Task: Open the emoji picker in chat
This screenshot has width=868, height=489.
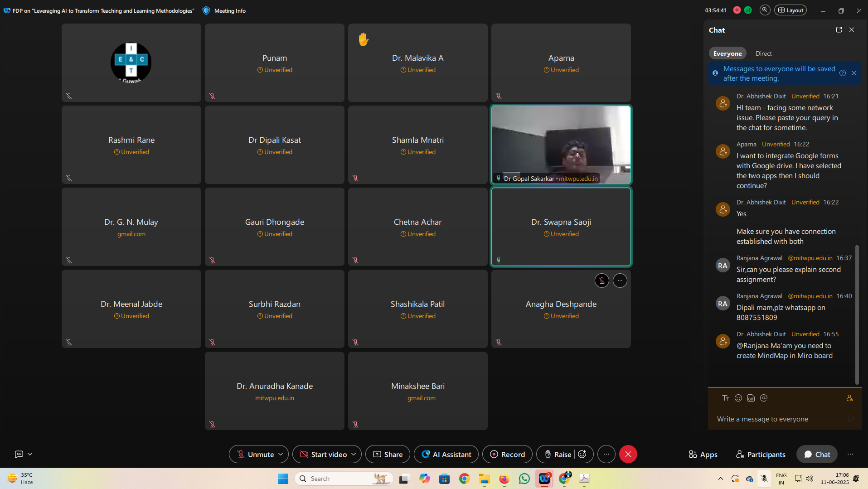Action: (x=738, y=398)
